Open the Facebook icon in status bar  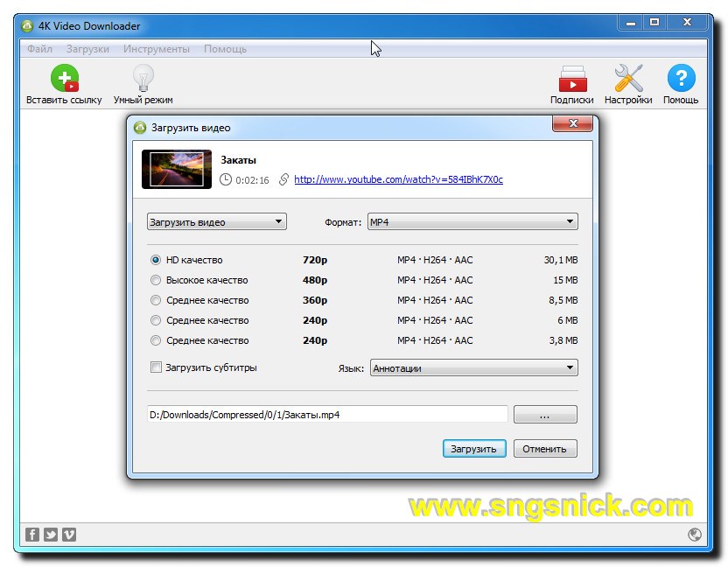[x=32, y=535]
